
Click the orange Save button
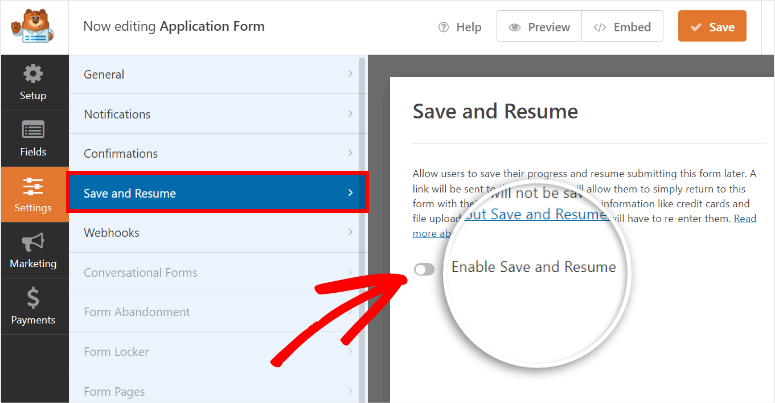click(712, 27)
